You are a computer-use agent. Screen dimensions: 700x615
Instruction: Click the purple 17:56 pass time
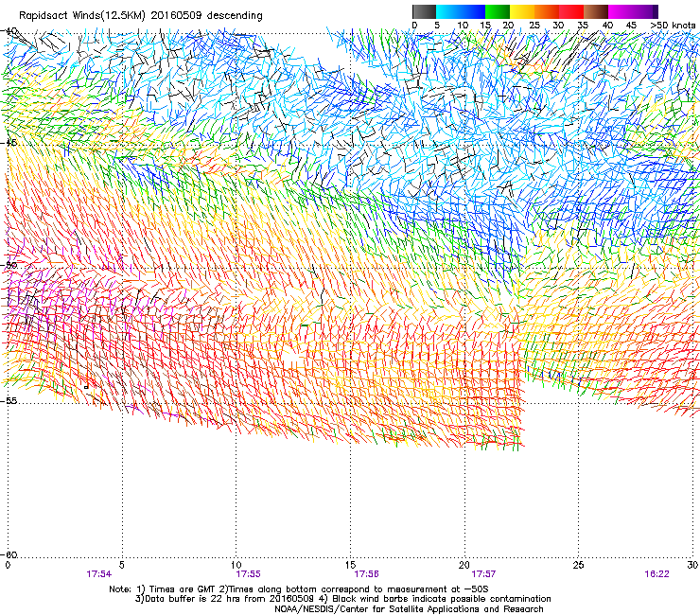pos(366,574)
